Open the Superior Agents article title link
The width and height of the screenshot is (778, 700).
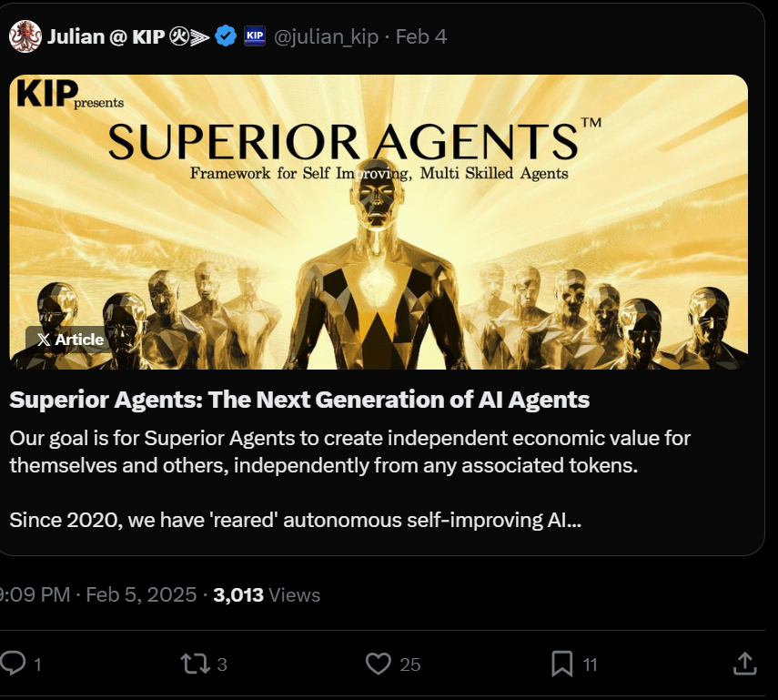299,400
